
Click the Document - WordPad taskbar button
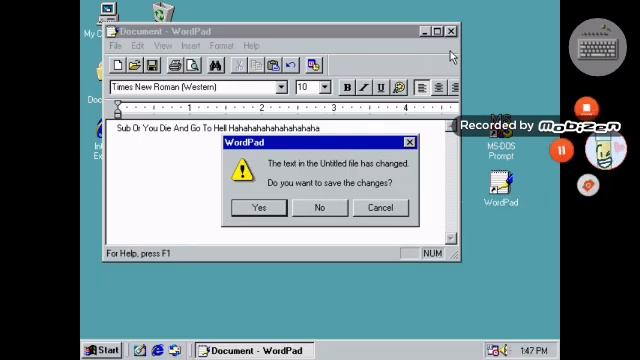tap(255, 351)
